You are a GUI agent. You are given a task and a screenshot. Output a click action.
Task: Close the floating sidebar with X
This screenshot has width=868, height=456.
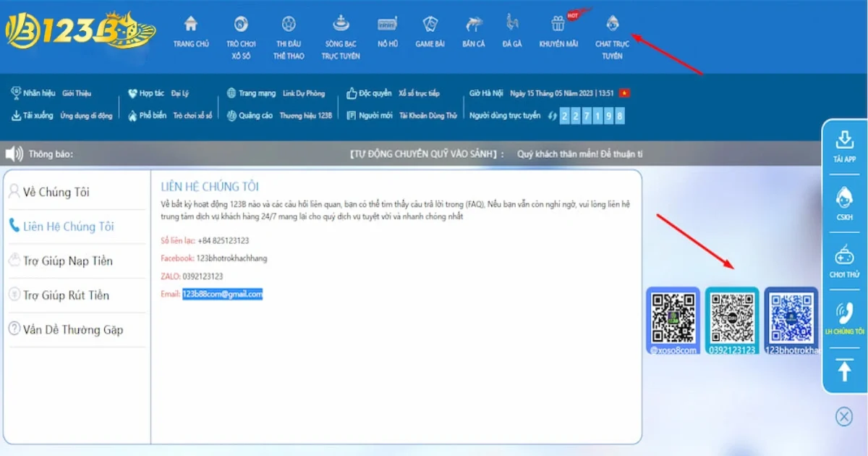pos(844,416)
